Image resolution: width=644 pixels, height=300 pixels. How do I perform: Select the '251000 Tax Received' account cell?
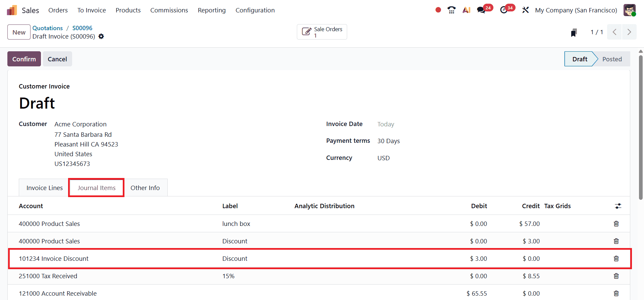tap(48, 276)
